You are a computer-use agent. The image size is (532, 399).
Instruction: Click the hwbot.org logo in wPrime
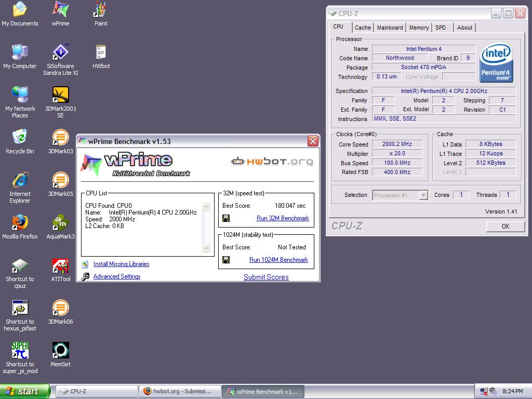[x=272, y=162]
